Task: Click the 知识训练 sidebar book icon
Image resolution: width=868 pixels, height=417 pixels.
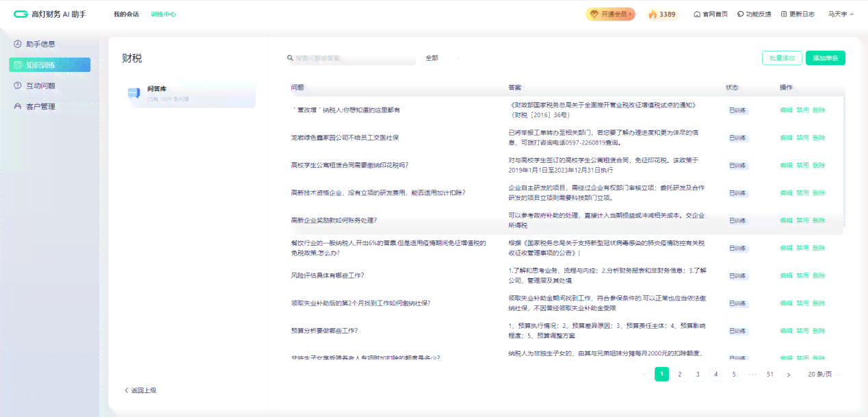Action: (18, 65)
